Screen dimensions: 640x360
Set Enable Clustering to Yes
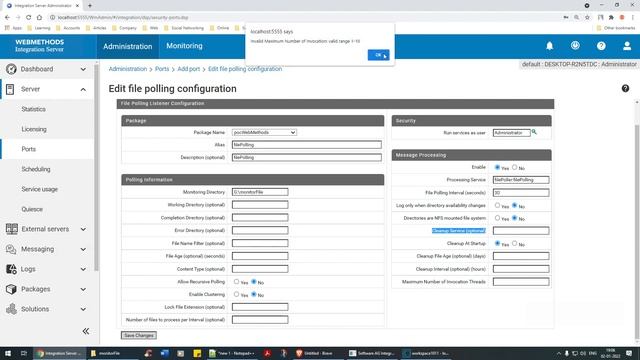(x=236, y=294)
